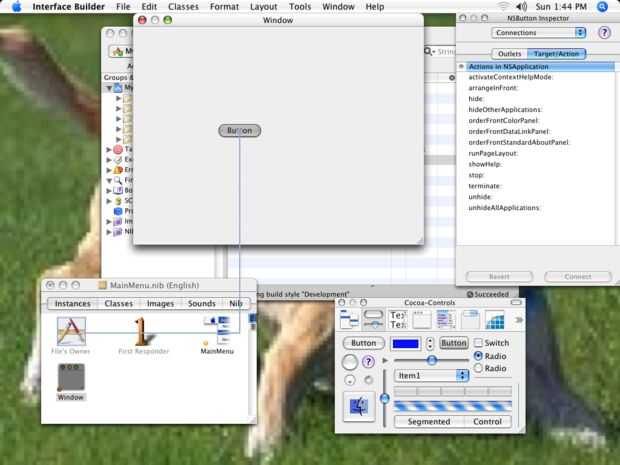Open the File menu
This screenshot has width=620, height=465.
point(123,7)
